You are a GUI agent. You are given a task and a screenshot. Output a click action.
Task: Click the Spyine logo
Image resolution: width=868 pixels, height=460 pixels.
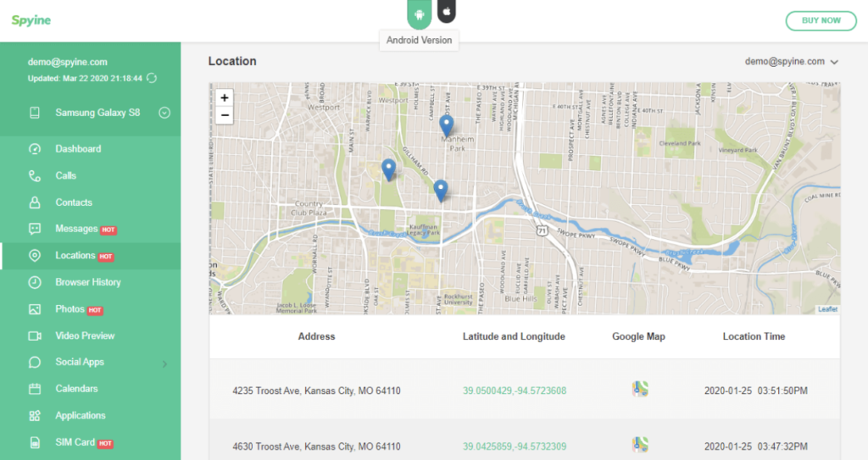31,20
